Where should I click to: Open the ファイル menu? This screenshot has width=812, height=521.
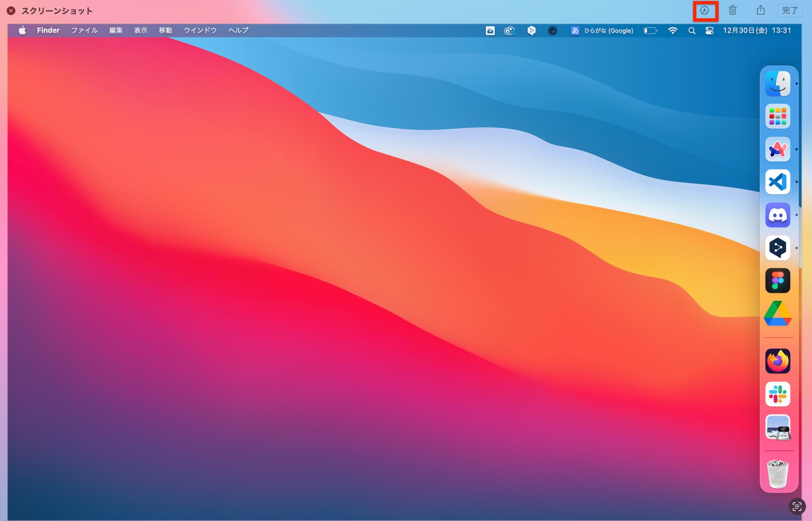click(84, 31)
